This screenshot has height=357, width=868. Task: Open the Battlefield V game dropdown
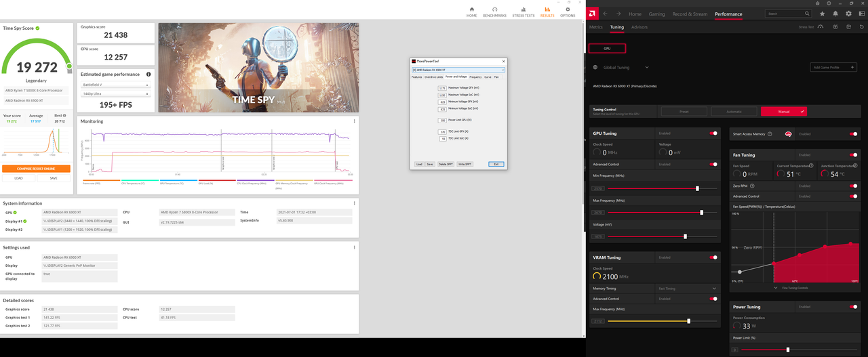pos(115,85)
